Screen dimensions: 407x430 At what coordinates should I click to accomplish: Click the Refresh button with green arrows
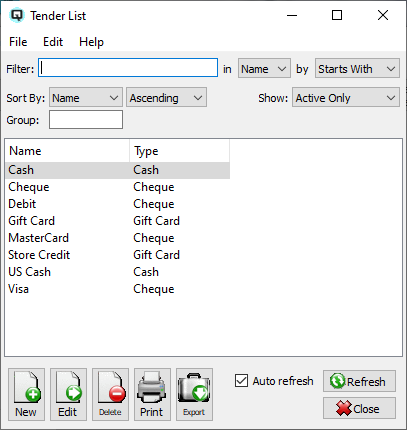tap(359, 381)
